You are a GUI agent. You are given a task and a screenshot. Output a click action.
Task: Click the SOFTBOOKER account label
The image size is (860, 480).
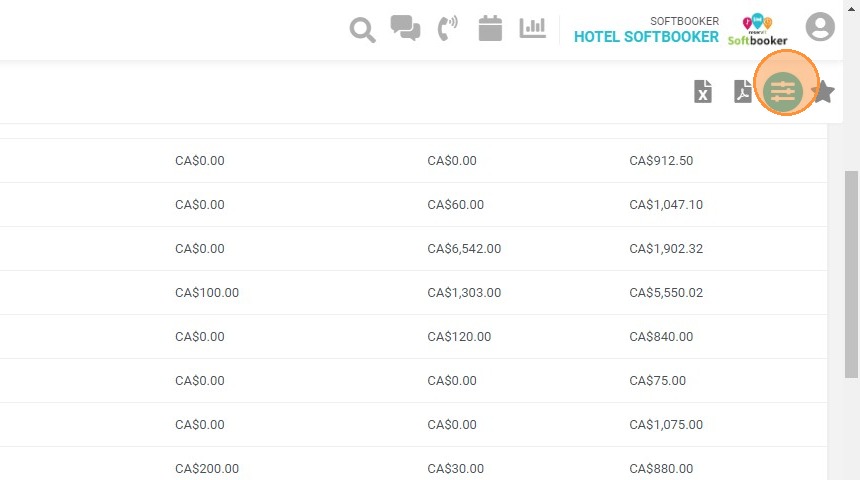[684, 21]
